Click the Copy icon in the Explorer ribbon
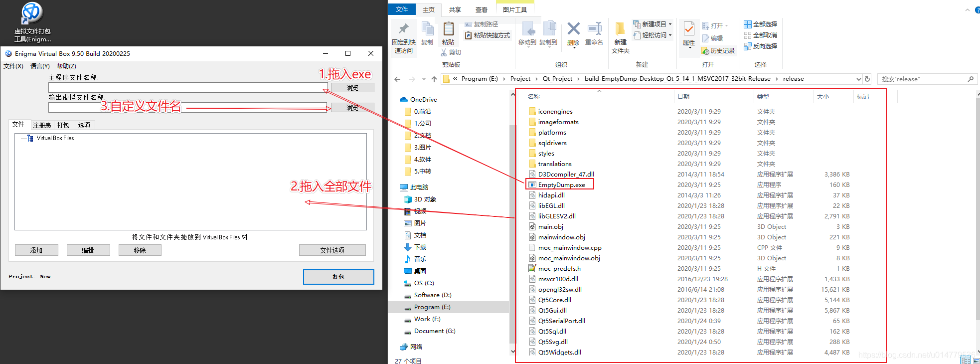Image resolution: width=980 pixels, height=364 pixels. 427,28
